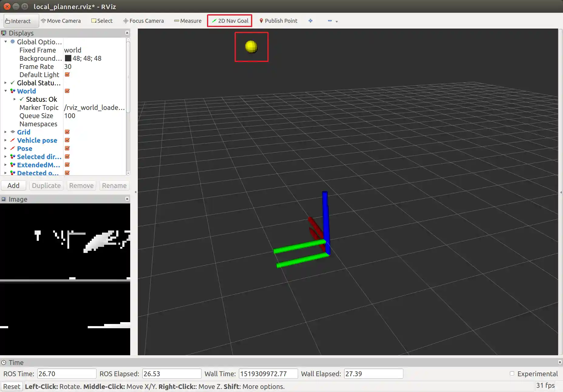Click the plus icon to add a tool

(310, 21)
